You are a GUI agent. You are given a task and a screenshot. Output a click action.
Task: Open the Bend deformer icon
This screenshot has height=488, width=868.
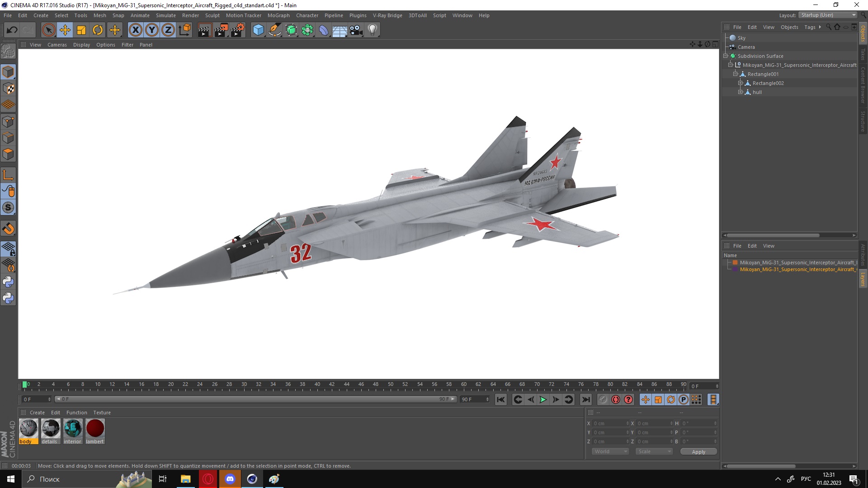(324, 30)
